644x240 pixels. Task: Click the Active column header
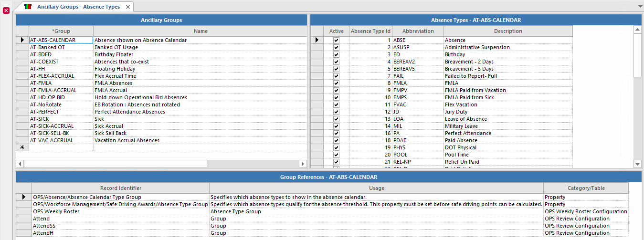[337, 31]
